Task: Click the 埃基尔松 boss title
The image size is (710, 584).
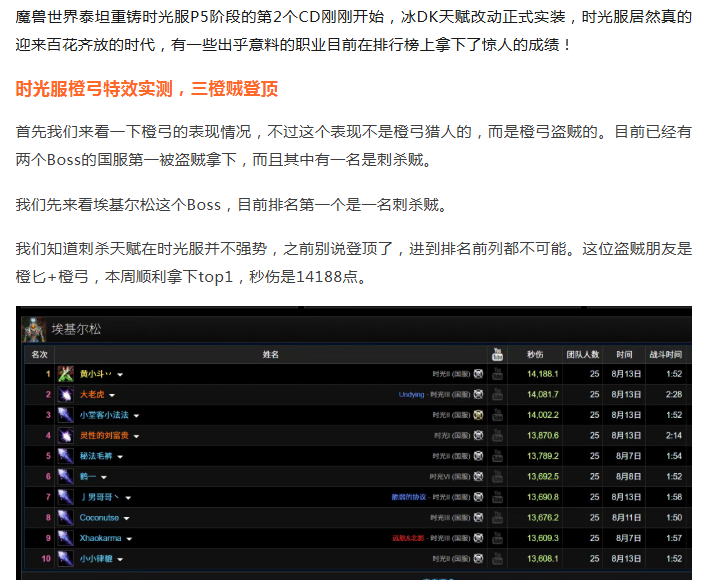Action: point(76,329)
